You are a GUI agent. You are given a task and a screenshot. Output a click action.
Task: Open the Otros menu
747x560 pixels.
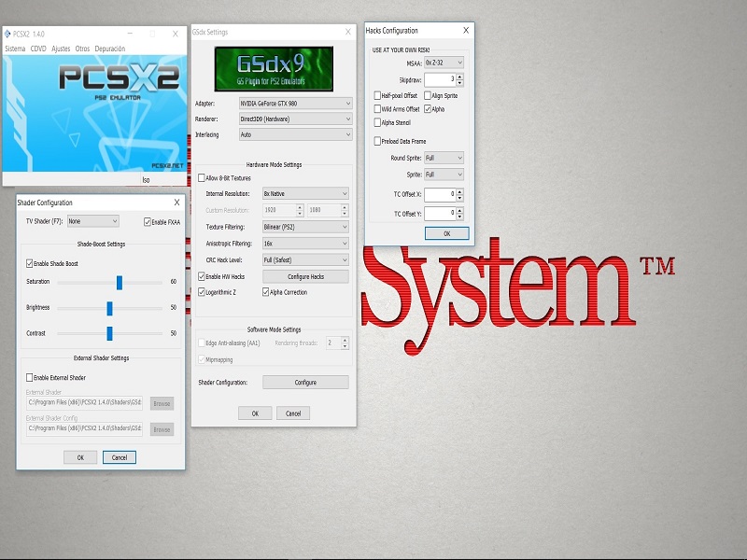tap(82, 49)
